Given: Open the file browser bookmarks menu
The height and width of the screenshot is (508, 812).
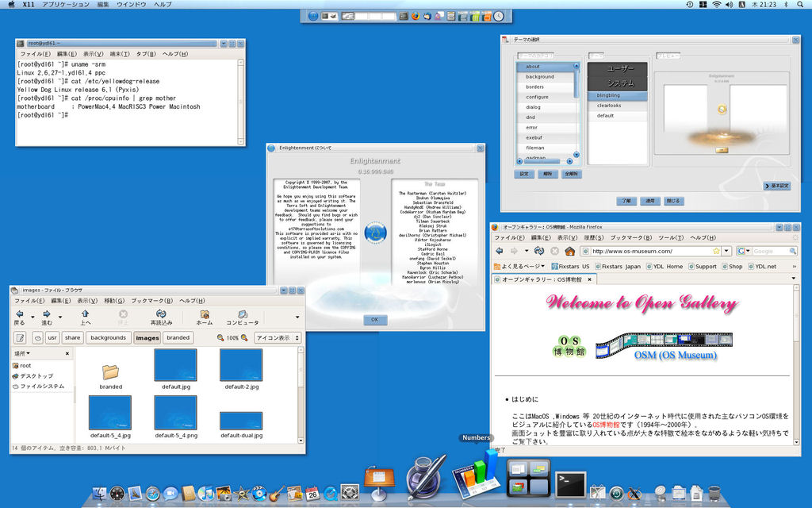Looking at the screenshot, I should click(151, 301).
